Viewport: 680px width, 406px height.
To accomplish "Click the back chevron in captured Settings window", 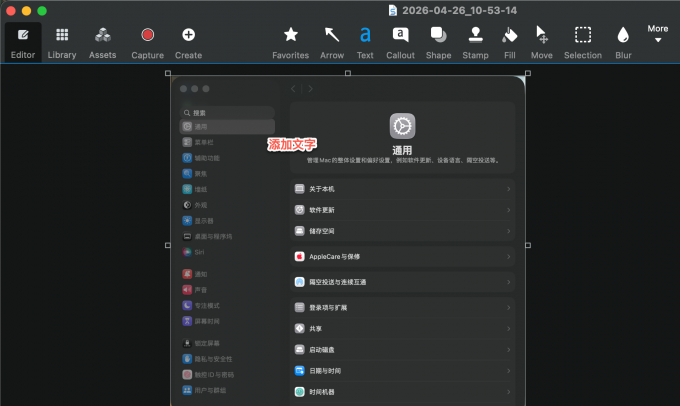I will [293, 88].
